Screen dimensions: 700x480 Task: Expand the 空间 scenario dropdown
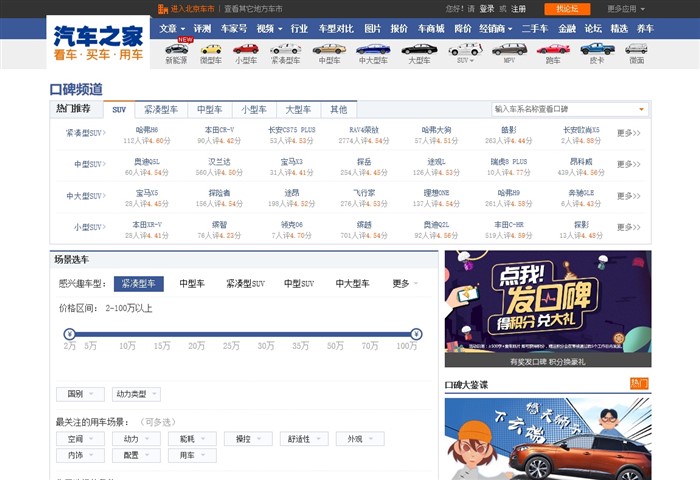coord(80,439)
